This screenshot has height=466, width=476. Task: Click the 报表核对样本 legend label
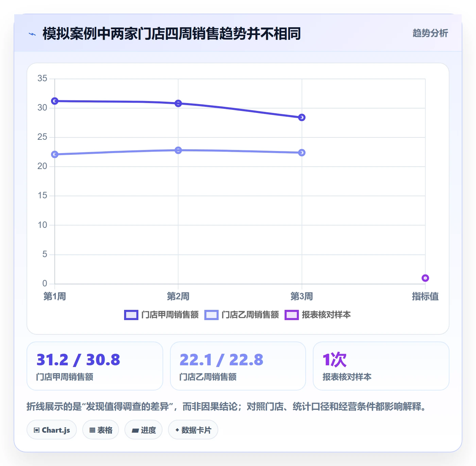click(326, 315)
